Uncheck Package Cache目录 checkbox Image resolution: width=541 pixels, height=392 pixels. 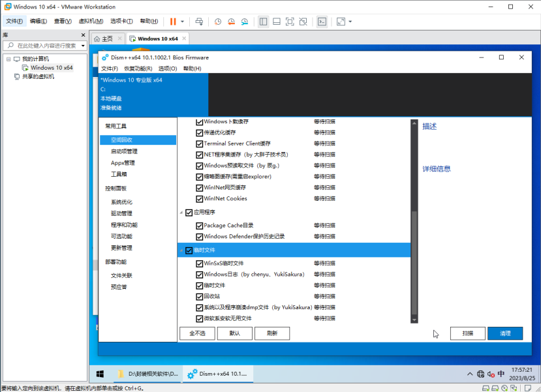(x=199, y=226)
